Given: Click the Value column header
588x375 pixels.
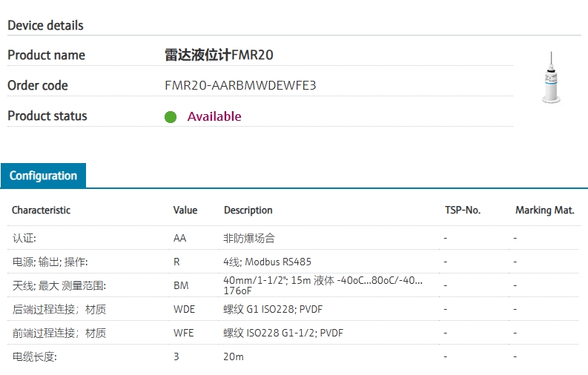Looking at the screenshot, I should pos(185,210).
